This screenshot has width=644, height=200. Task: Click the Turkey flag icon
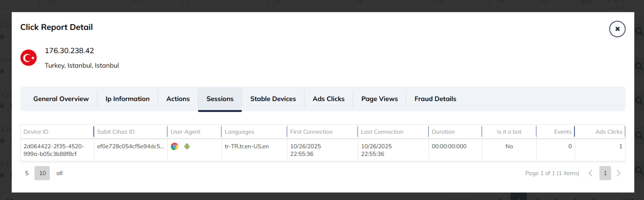pyautogui.click(x=29, y=58)
